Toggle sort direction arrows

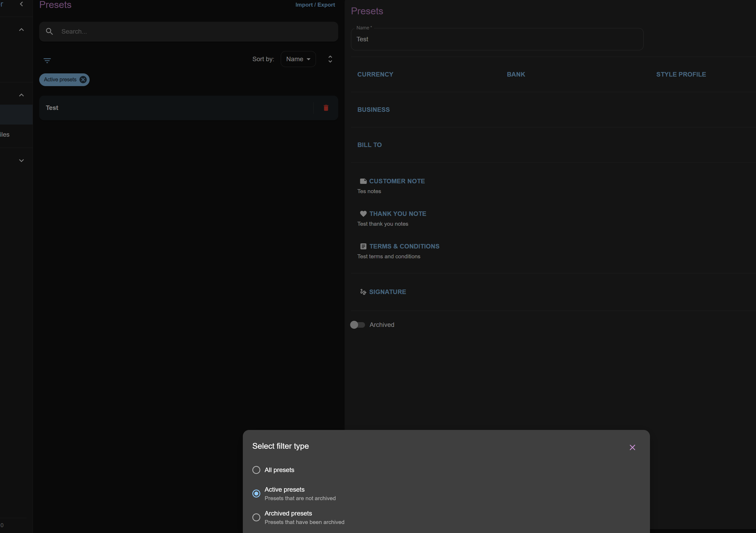click(x=330, y=59)
